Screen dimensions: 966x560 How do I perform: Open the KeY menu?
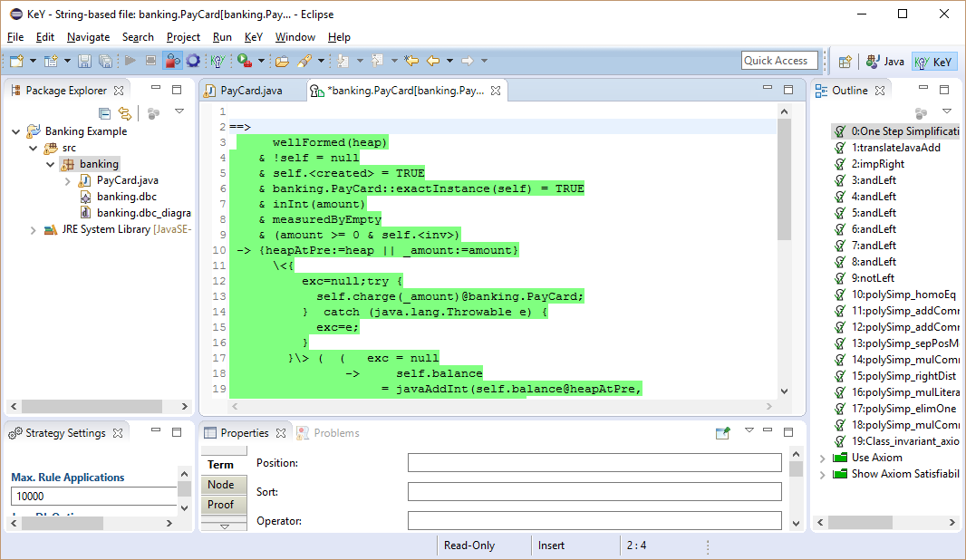point(253,37)
